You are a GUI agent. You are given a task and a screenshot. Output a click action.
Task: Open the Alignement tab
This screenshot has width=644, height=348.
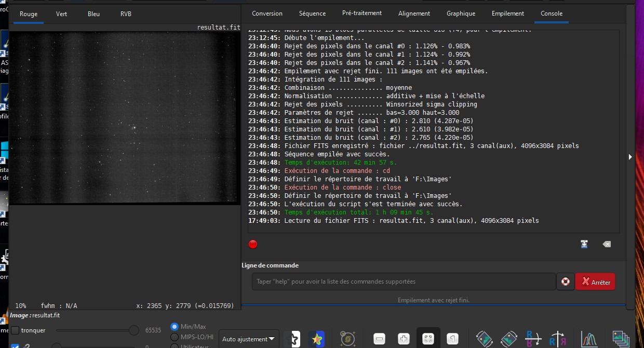click(x=414, y=14)
